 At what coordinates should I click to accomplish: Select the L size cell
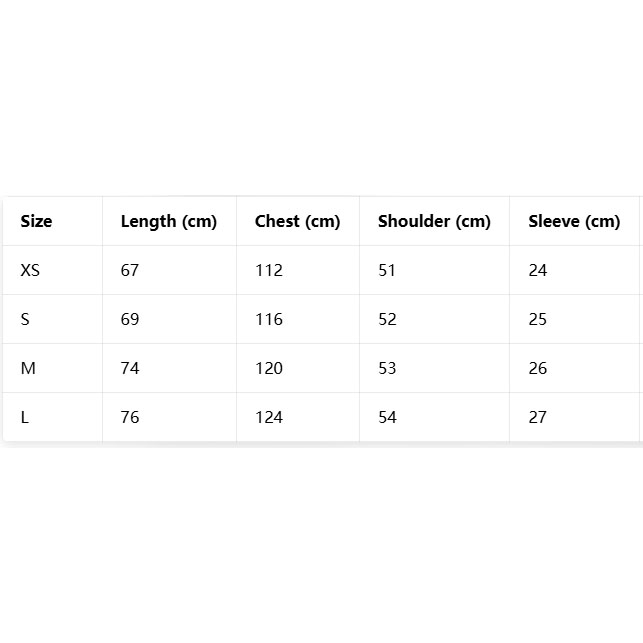point(25,417)
